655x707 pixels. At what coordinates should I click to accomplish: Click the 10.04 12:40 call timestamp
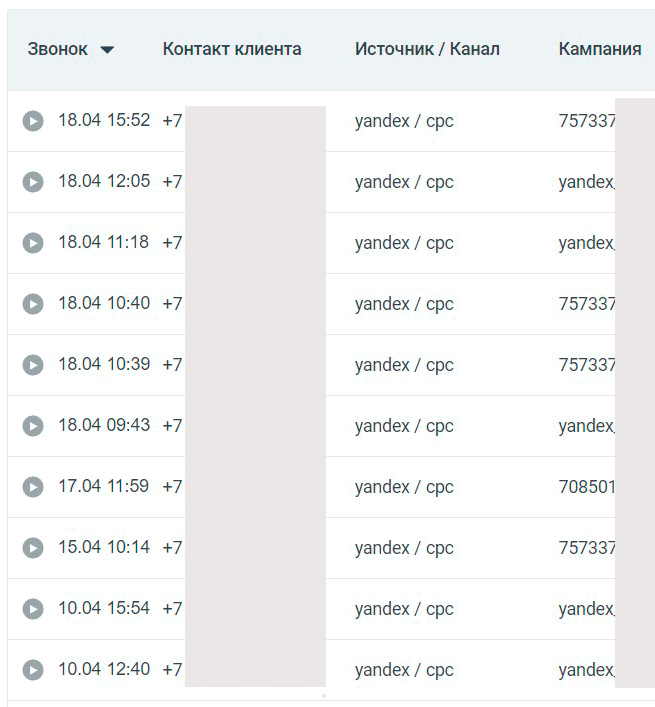pos(104,669)
